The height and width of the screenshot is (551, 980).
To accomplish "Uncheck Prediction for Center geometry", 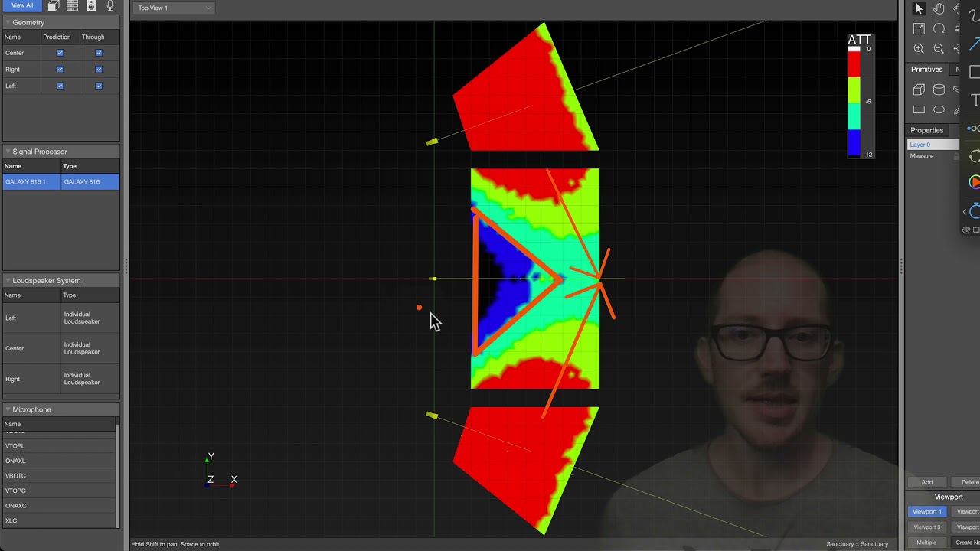I will coord(60,53).
